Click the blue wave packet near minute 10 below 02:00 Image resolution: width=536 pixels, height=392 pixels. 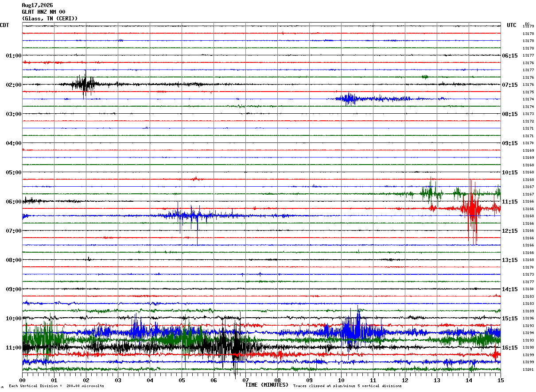pyautogui.click(x=350, y=99)
